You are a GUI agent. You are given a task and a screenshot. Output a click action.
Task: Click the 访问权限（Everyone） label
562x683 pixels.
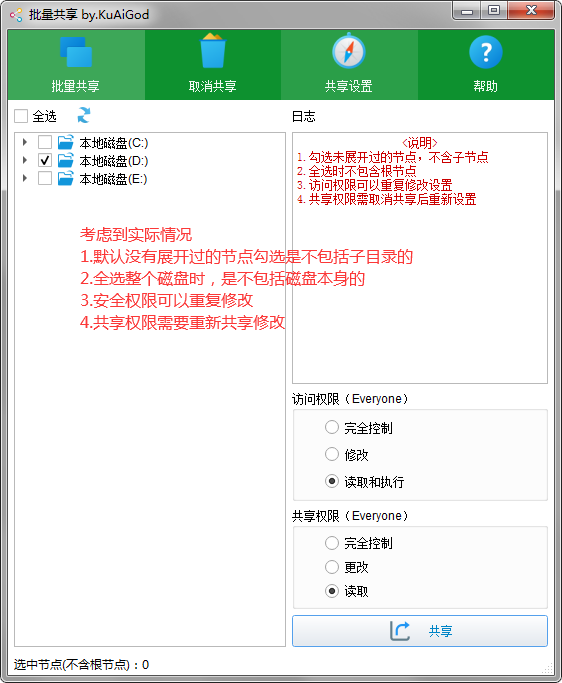[350, 399]
